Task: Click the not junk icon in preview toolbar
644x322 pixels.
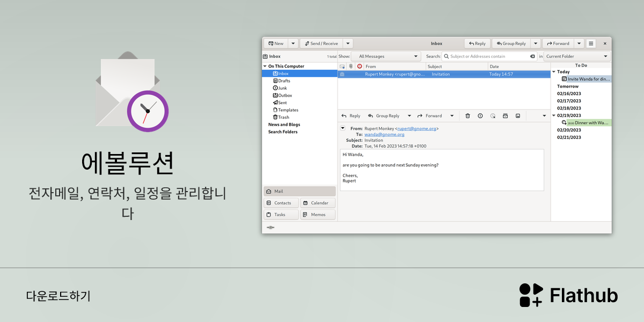Action: (x=493, y=116)
